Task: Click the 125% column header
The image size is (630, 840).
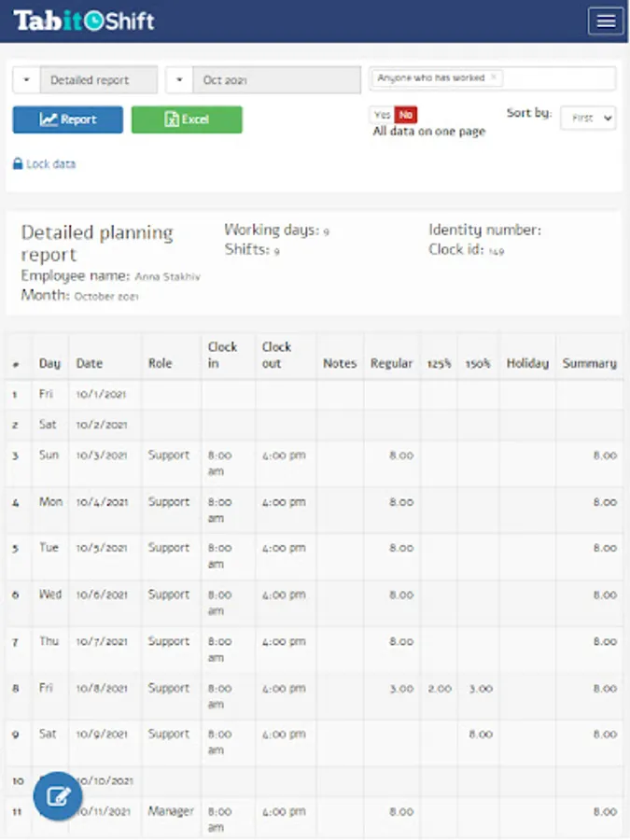Action: coord(439,364)
